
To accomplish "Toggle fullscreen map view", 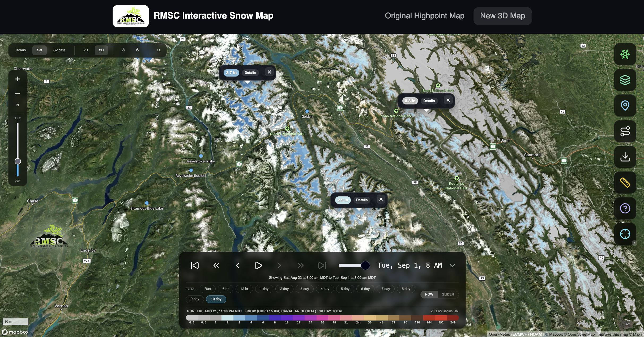I will pyautogui.click(x=159, y=50).
